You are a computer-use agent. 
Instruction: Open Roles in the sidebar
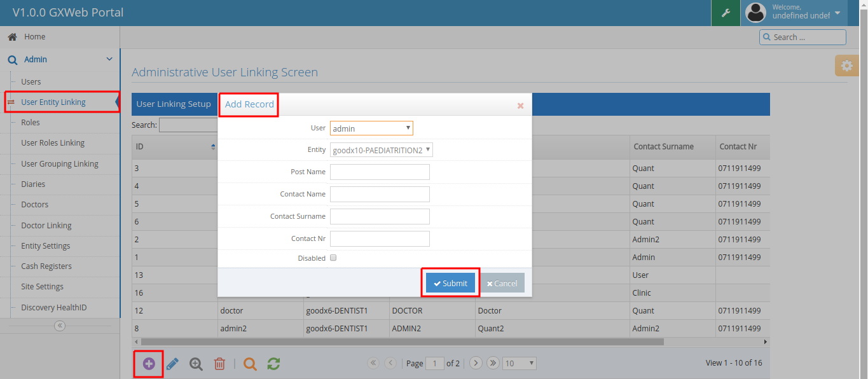31,123
